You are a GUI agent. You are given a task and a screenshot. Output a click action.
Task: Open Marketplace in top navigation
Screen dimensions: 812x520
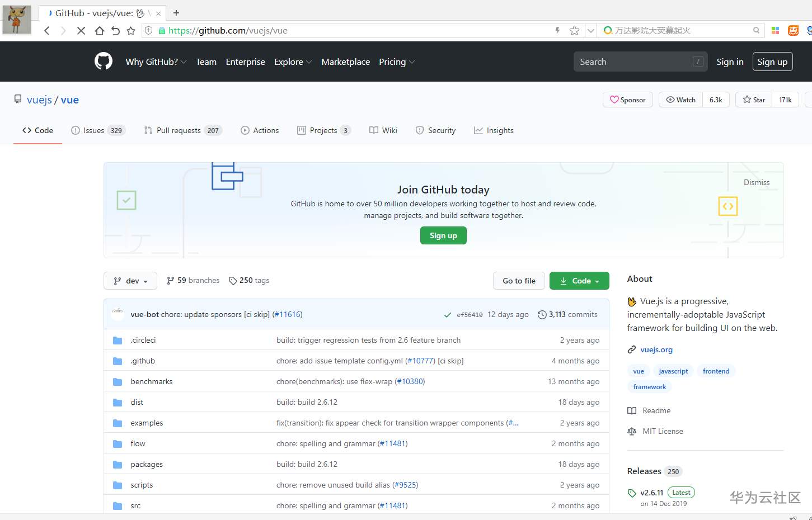pyautogui.click(x=345, y=62)
